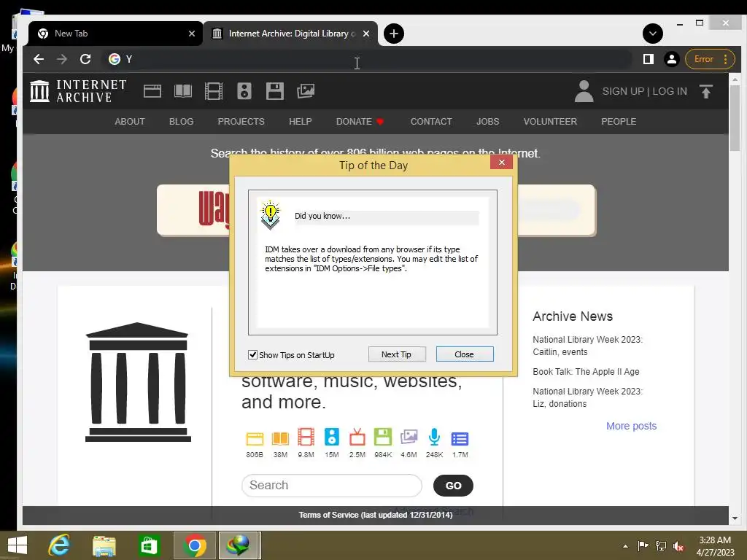Screen dimensions: 747x560
Task: Expand the Chrome Error menu button
Action: pos(710,59)
